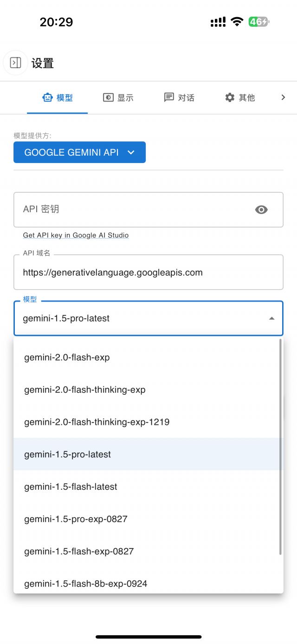Click the model list scrollbar
Image resolution: width=297 pixels, height=644 pixels.
point(280,447)
